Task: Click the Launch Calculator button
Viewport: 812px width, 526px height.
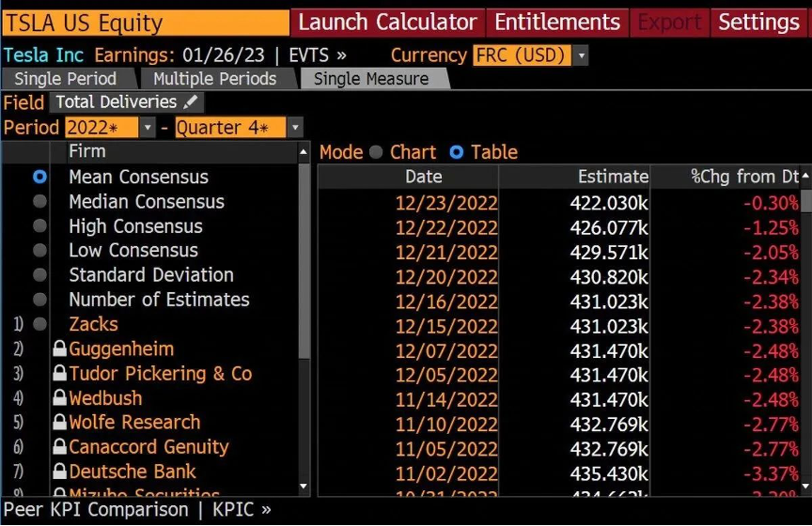Action: click(x=387, y=22)
